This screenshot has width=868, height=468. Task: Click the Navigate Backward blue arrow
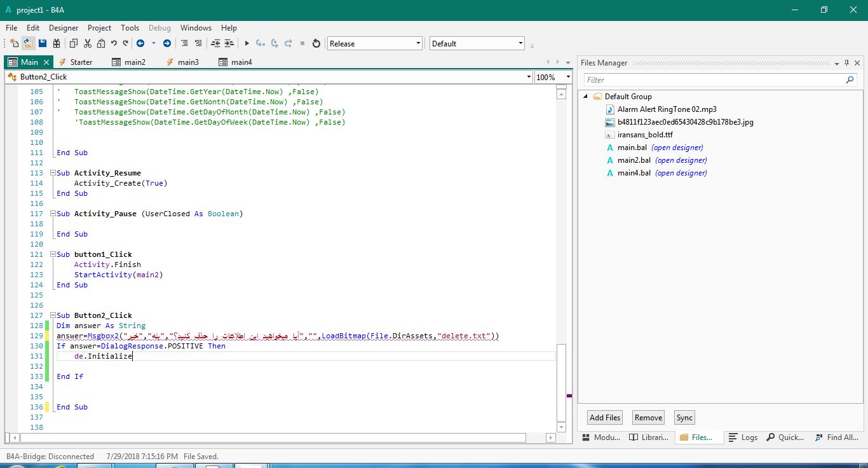click(140, 43)
